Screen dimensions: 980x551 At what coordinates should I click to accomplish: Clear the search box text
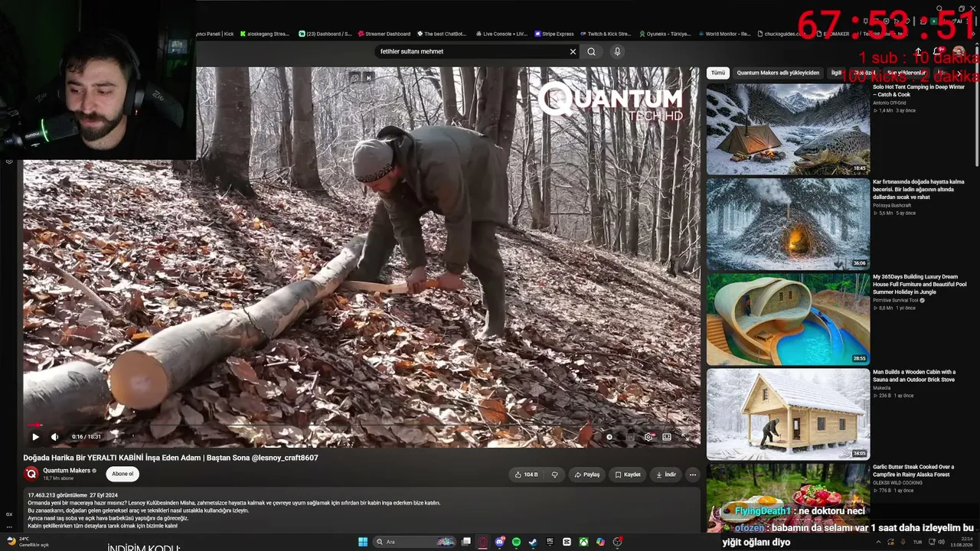[573, 51]
